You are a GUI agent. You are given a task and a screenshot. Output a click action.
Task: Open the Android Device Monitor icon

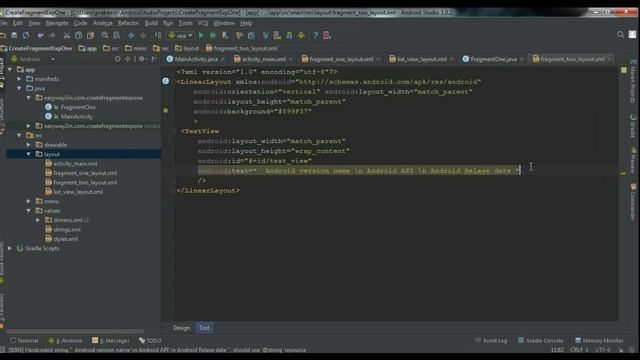301,36
